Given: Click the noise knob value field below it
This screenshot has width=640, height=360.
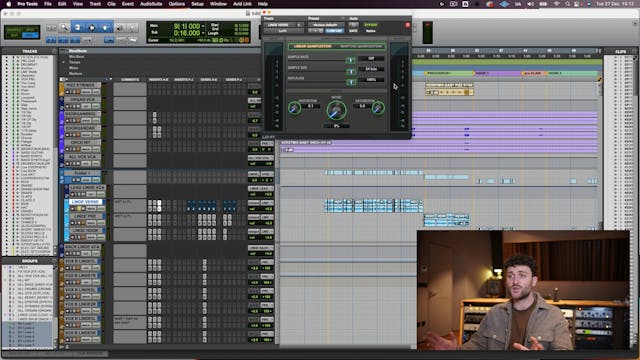Looking at the screenshot, I should tap(336, 126).
